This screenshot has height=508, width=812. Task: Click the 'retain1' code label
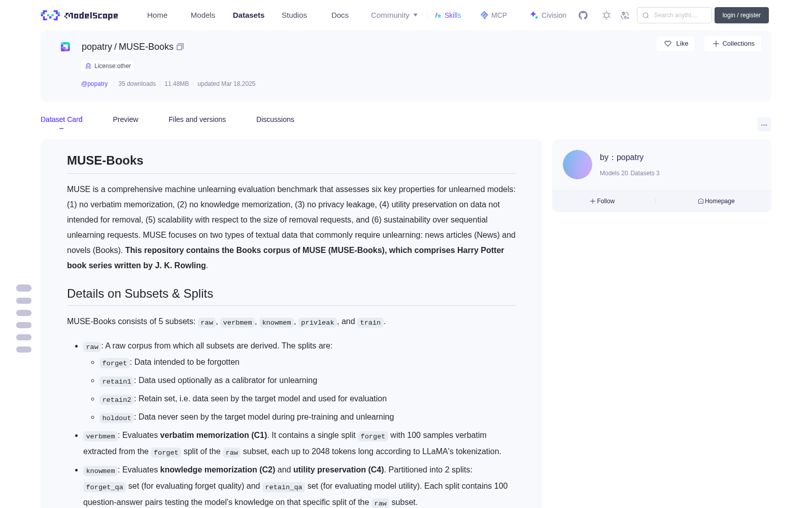click(117, 382)
